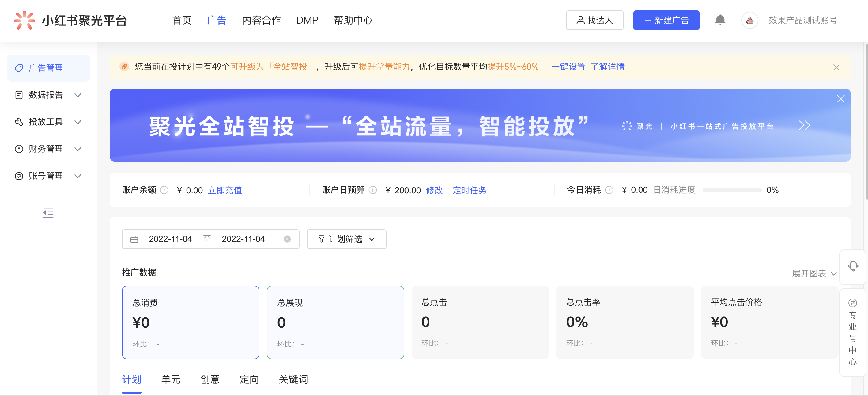Click 修改 next to daily budget
This screenshot has height=396, width=868.
(x=434, y=190)
